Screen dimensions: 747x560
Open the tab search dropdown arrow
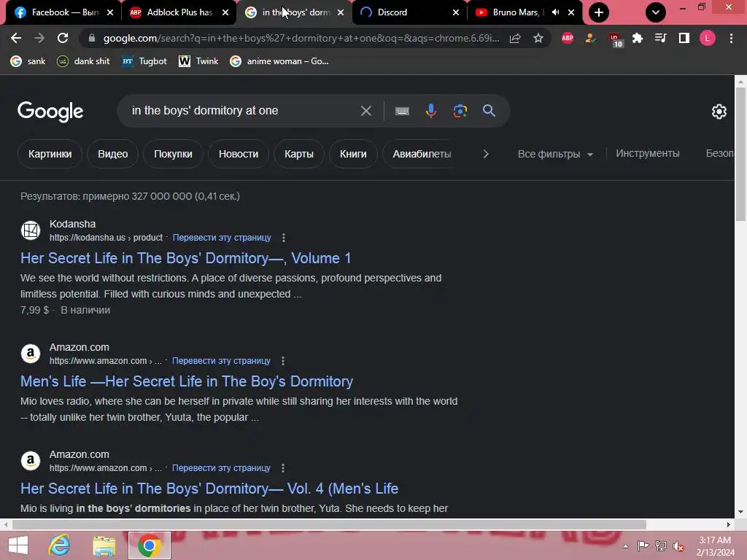pos(656,12)
